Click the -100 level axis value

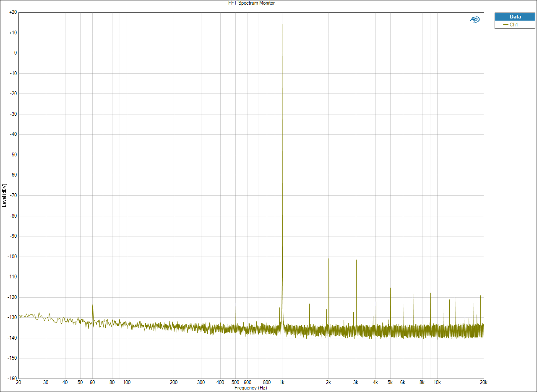[x=12, y=257]
